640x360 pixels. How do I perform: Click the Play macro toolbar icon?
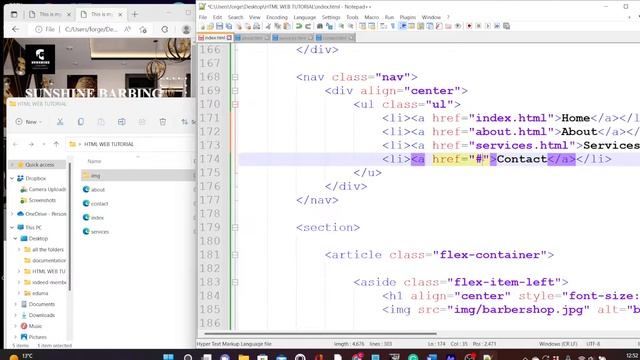click(488, 26)
